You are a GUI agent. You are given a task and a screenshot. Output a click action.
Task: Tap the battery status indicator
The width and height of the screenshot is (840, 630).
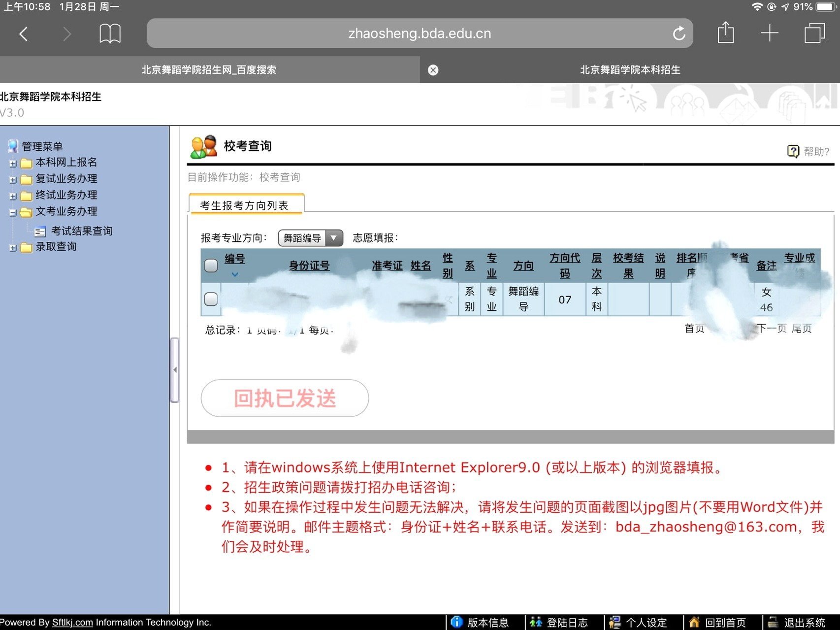[x=826, y=7]
